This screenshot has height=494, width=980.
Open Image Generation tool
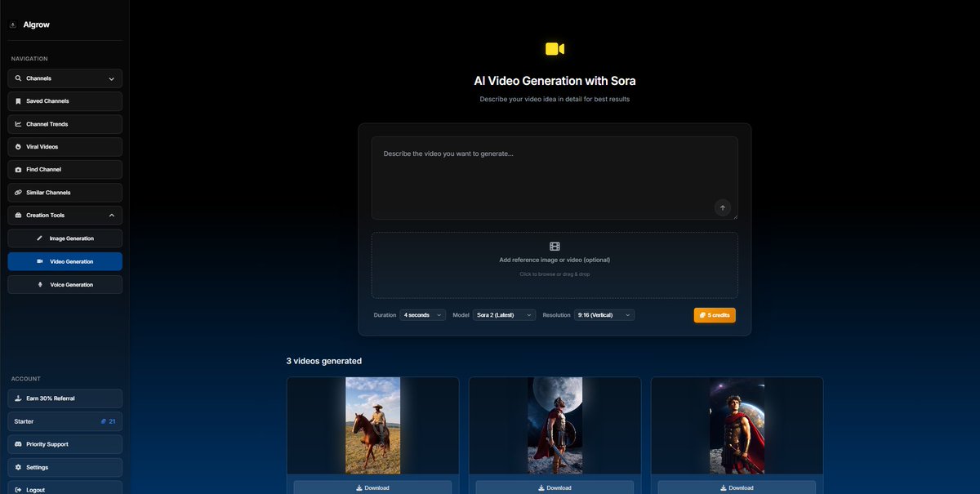65,238
